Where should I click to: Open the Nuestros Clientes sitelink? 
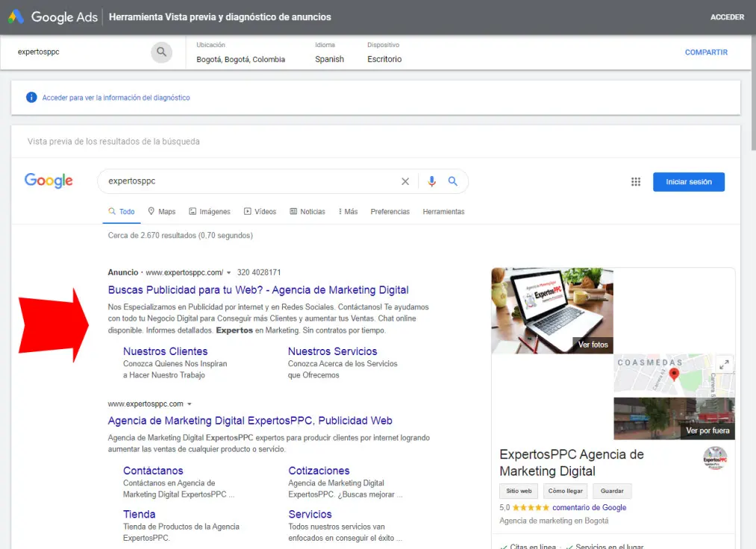coord(166,351)
